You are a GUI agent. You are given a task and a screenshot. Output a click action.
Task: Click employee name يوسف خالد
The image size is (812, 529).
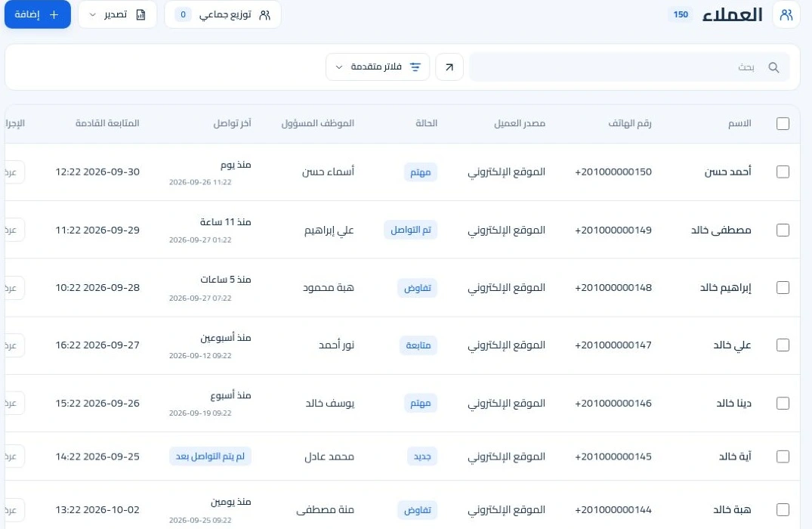(330, 403)
